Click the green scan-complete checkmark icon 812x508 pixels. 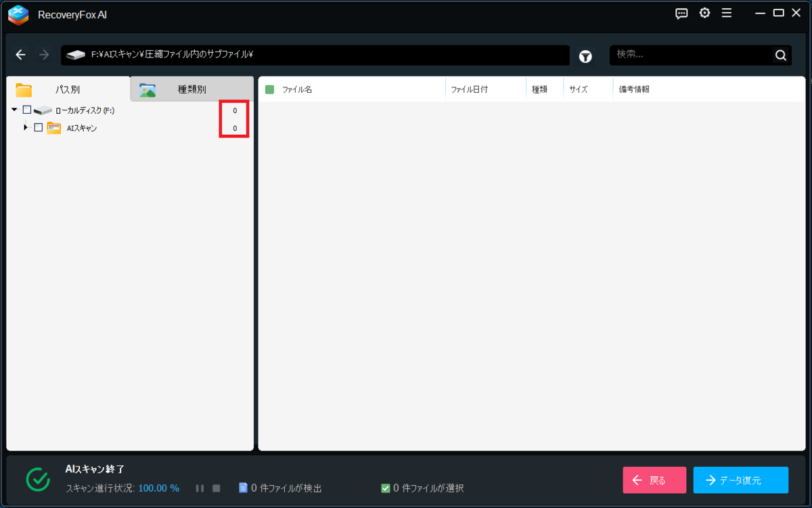click(x=38, y=479)
